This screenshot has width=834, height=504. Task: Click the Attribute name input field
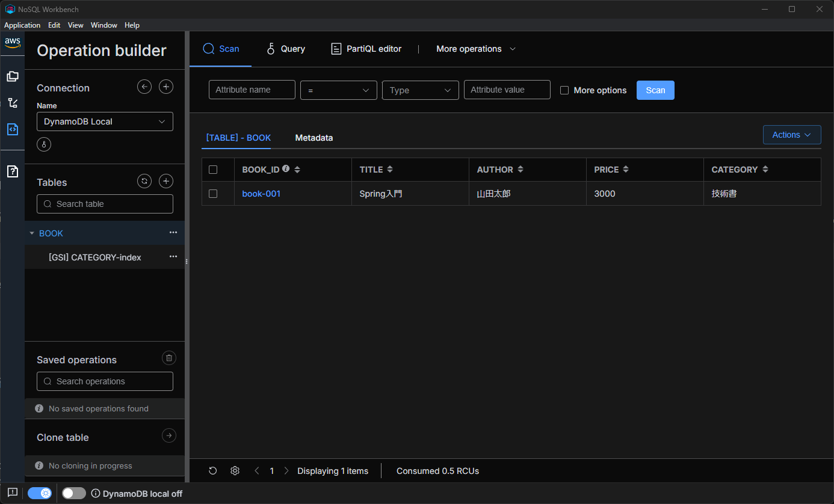click(x=252, y=90)
